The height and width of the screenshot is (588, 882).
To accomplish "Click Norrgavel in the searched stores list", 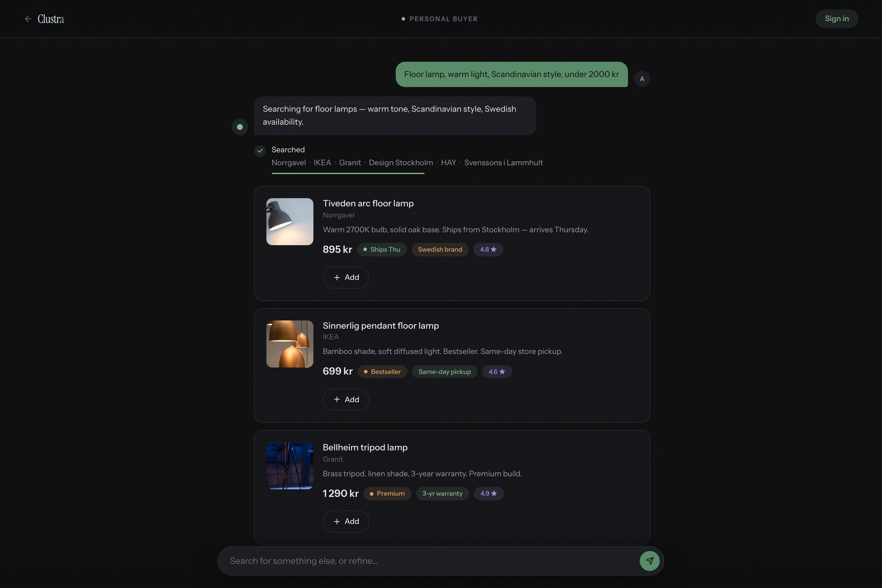I will point(288,162).
